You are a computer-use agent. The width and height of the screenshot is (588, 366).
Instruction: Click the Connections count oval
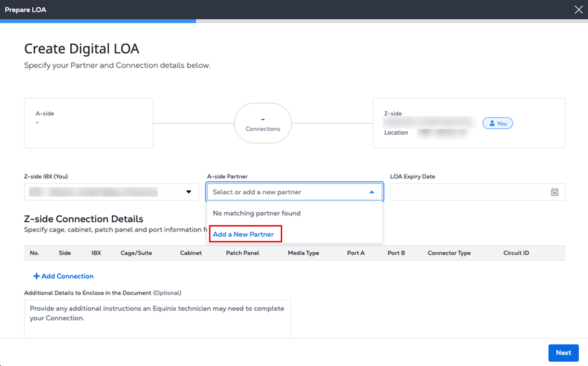tap(263, 123)
